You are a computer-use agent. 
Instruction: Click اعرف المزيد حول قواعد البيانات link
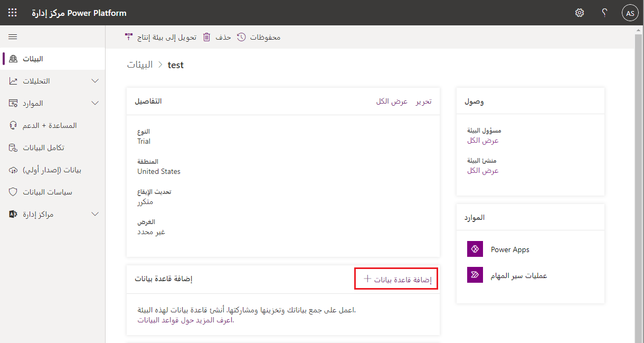pyautogui.click(x=185, y=320)
